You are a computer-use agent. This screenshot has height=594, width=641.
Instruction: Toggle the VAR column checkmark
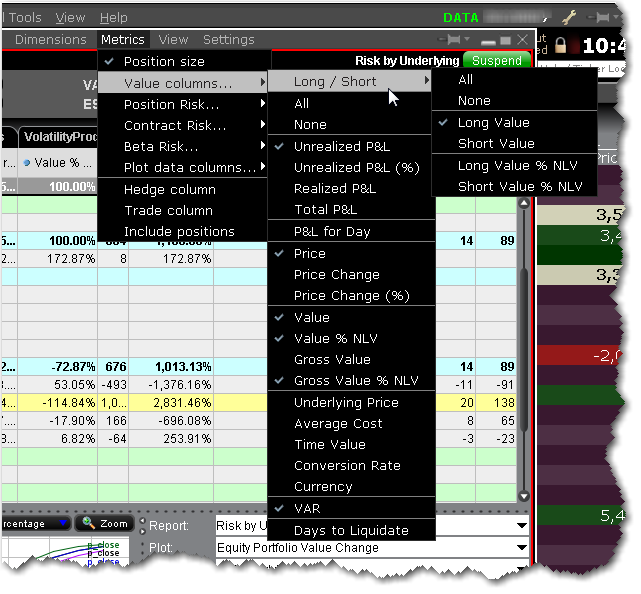[x=307, y=508]
